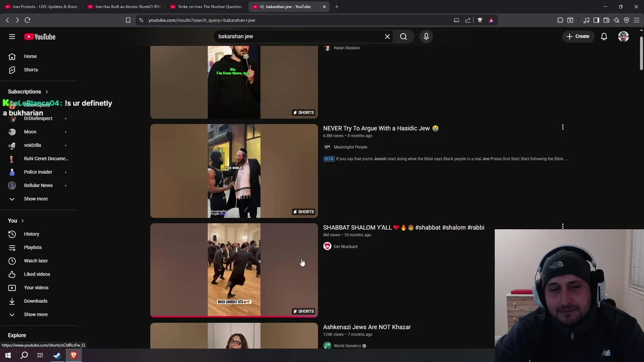Expand the You section

(x=16, y=221)
